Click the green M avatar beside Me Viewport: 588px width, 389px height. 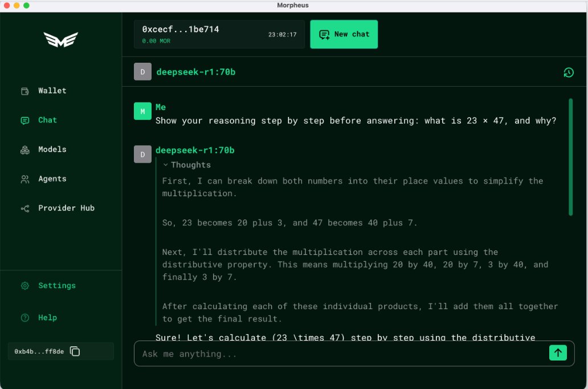point(142,111)
